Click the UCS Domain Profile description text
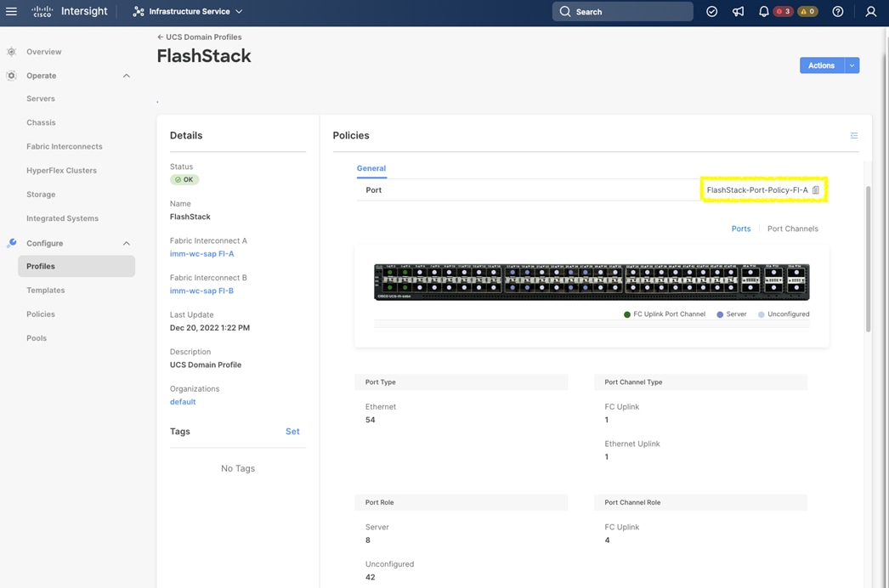The width and height of the screenshot is (889, 588). coord(205,365)
